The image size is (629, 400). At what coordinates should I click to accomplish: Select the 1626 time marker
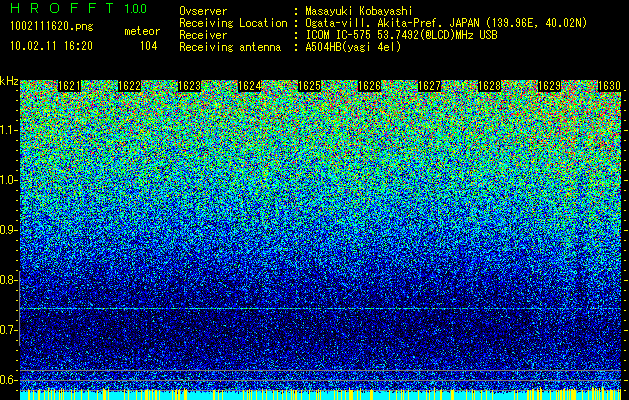tap(369, 86)
